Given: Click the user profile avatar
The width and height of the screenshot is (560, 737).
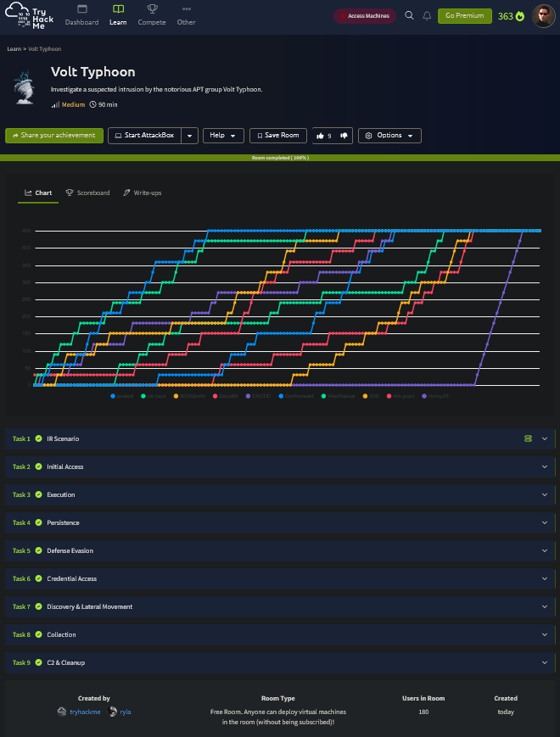Looking at the screenshot, I should pos(544,16).
